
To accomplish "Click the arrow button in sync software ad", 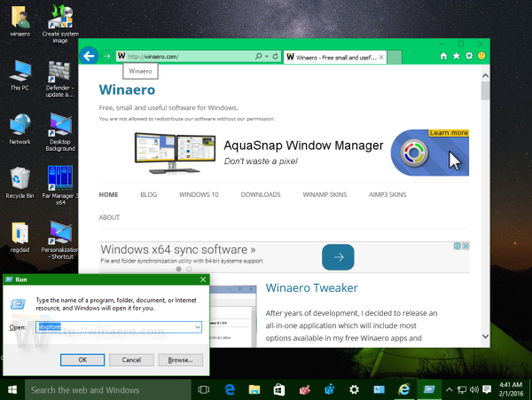I will pos(338,257).
